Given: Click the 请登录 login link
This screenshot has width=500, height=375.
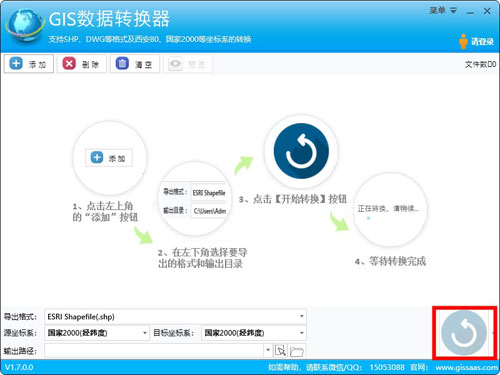Looking at the screenshot, I should (482, 42).
